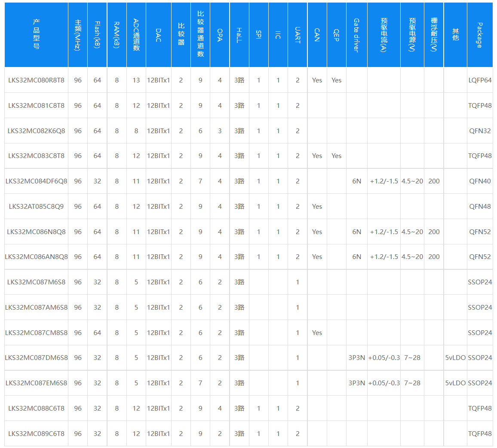Click the RAM(kB) column header
This screenshot has width=497, height=448.
pyautogui.click(x=117, y=35)
